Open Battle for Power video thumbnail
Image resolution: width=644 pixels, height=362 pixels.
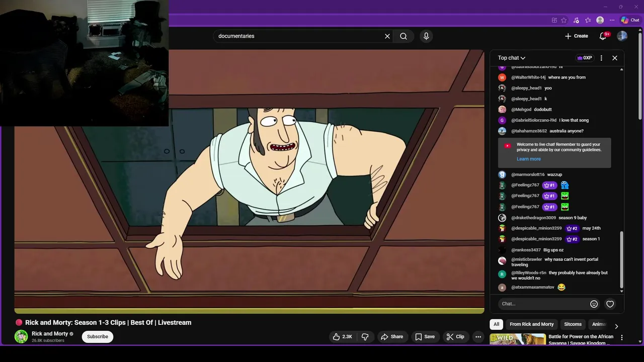518,339
